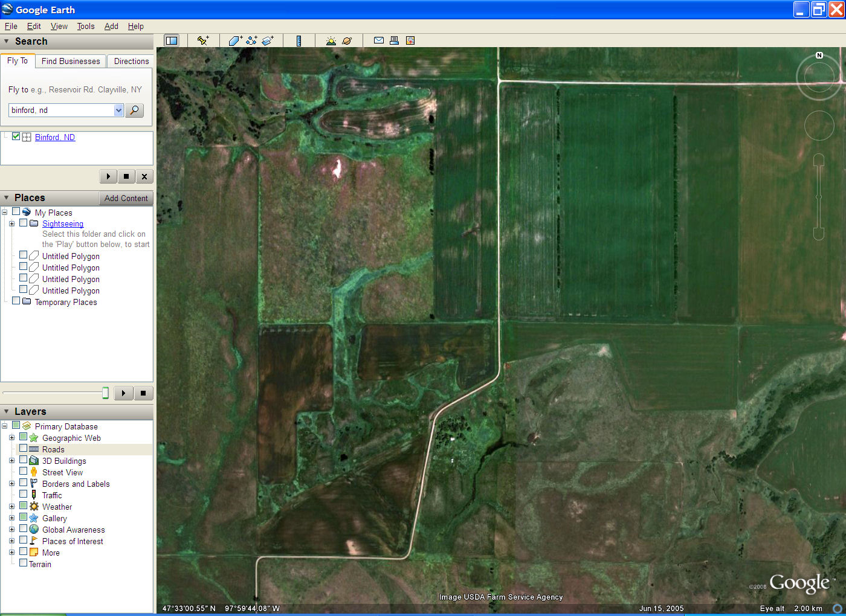Viewport: 846px width, 616px height.
Task: Enable the Street View layer checkbox
Action: 23,471
